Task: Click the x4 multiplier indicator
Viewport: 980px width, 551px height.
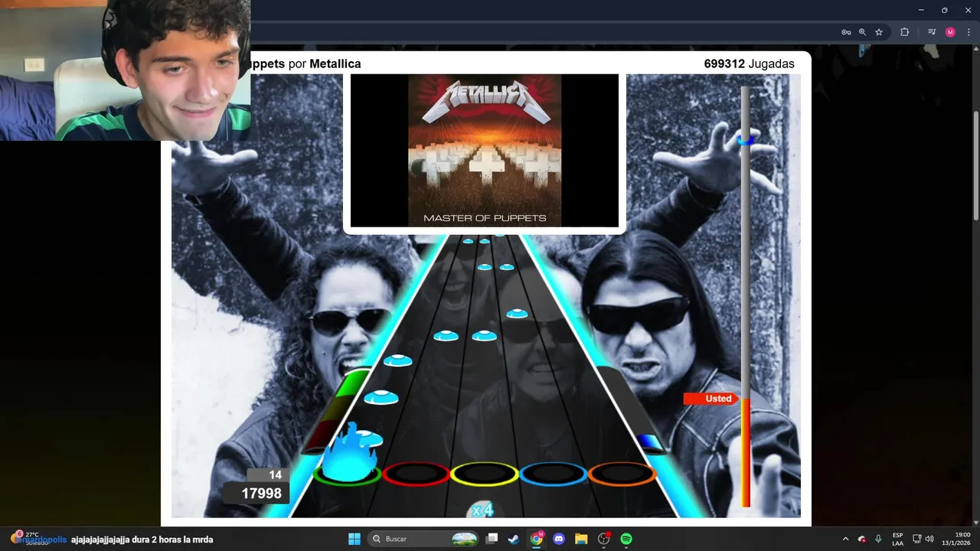Action: coord(482,510)
